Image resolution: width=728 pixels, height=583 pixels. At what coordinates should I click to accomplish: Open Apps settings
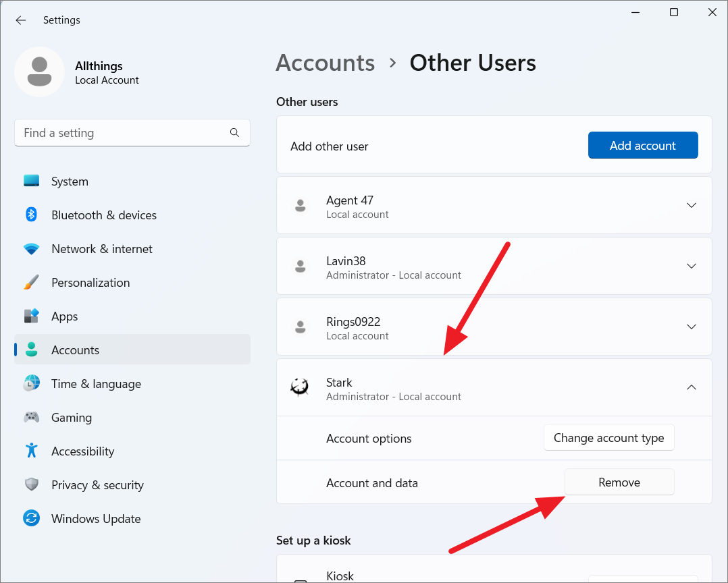click(x=64, y=316)
